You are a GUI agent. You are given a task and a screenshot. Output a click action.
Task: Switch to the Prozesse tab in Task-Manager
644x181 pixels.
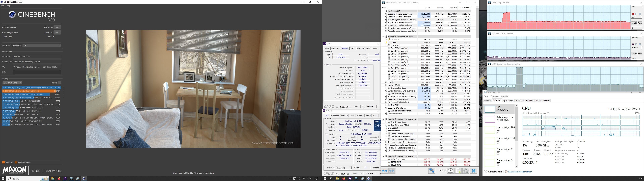[488, 101]
